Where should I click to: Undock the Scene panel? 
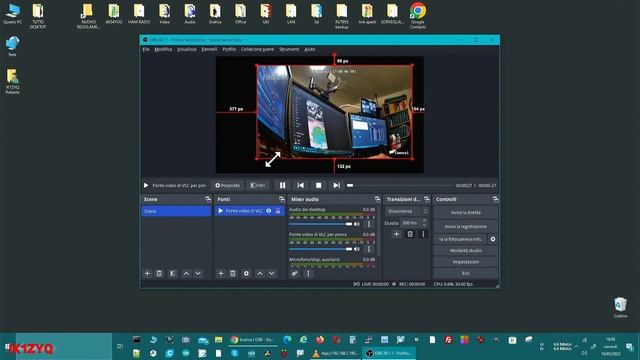point(208,199)
